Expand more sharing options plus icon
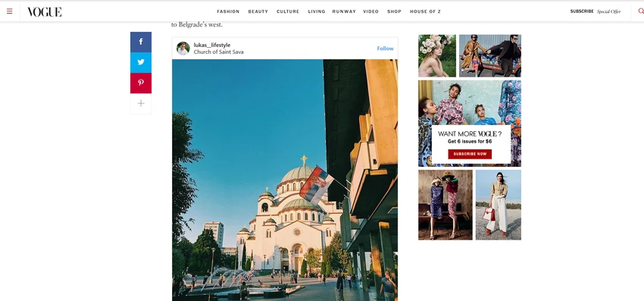 [x=141, y=104]
